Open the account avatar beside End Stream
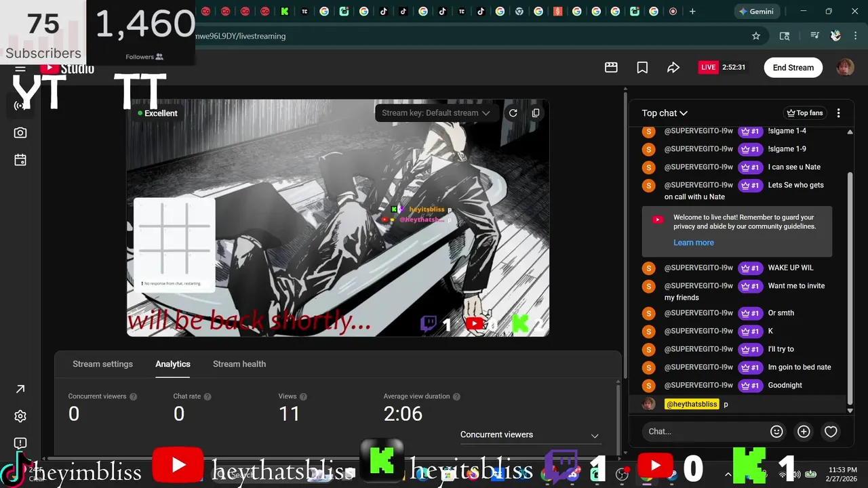Viewport: 868px width, 488px height. [x=845, y=67]
